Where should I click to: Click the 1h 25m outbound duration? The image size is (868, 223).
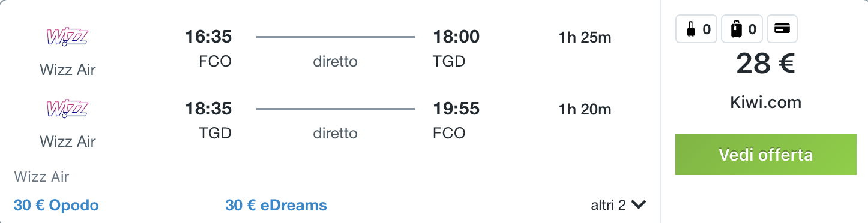click(585, 37)
